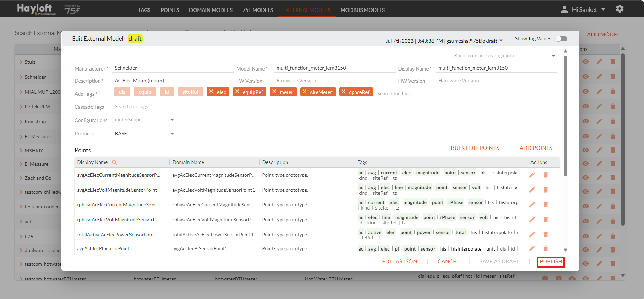Screen dimensions: 644x299
Task: Open the meterScope Configurations dropdown
Action: tap(144, 120)
